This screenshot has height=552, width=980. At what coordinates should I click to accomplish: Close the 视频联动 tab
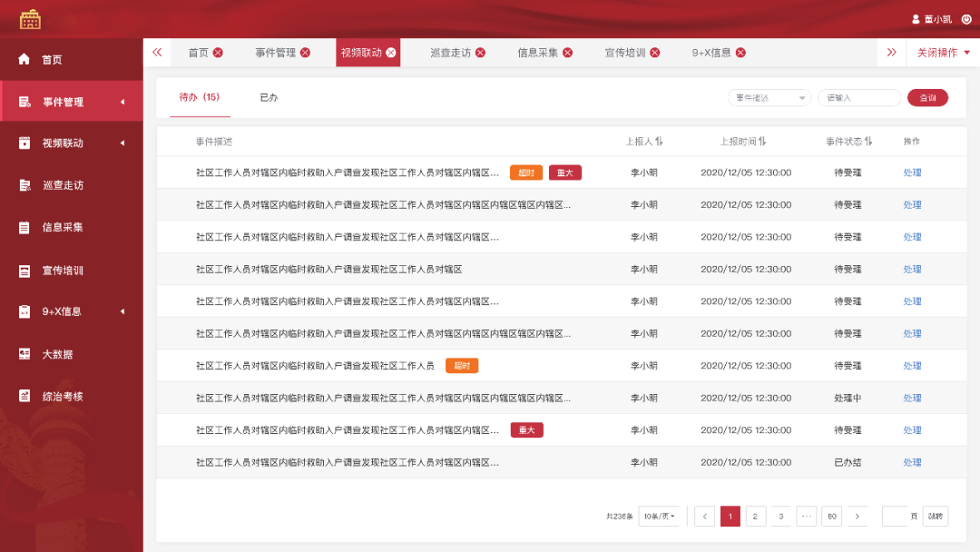coord(391,53)
